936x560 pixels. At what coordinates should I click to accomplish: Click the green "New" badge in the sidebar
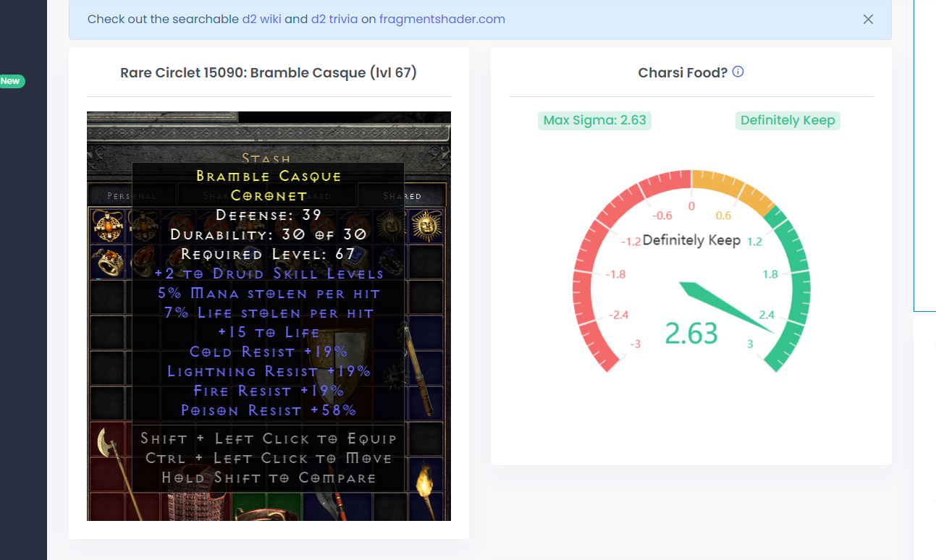(10, 80)
